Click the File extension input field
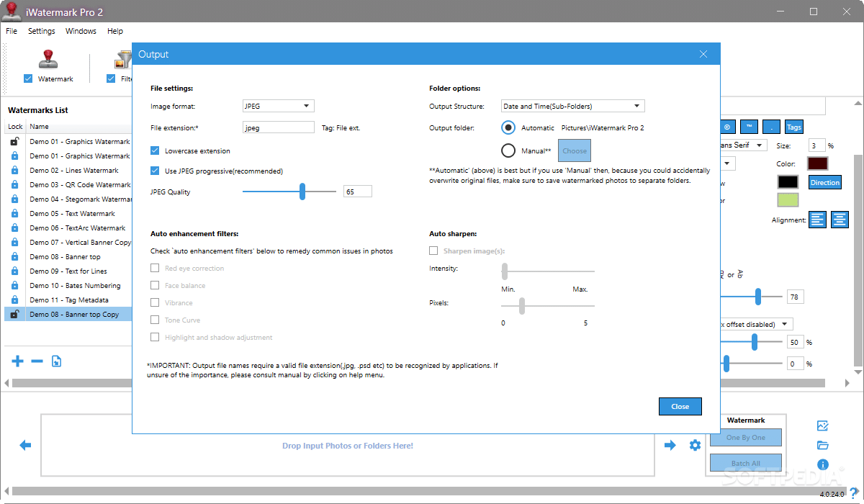This screenshot has width=864, height=504. tap(279, 127)
